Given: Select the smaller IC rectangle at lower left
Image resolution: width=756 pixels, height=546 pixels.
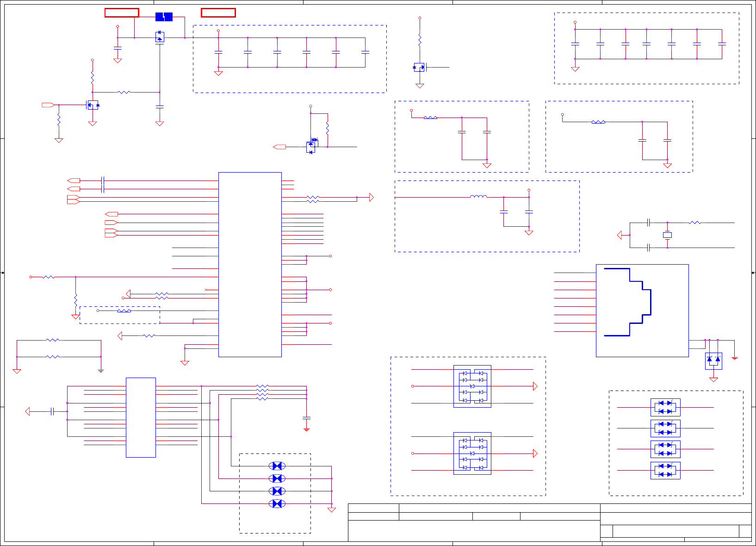Looking at the screenshot, I should [141, 417].
